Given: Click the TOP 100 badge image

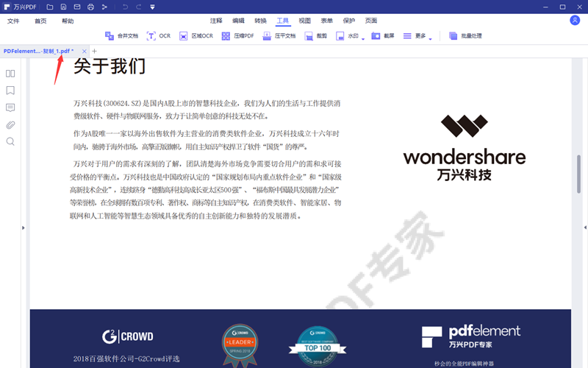Looking at the screenshot, I should 318,347.
